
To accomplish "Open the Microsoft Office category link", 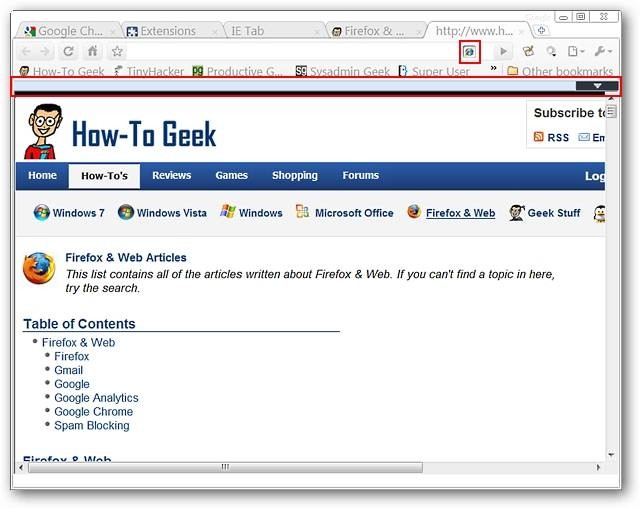I will coord(354,213).
